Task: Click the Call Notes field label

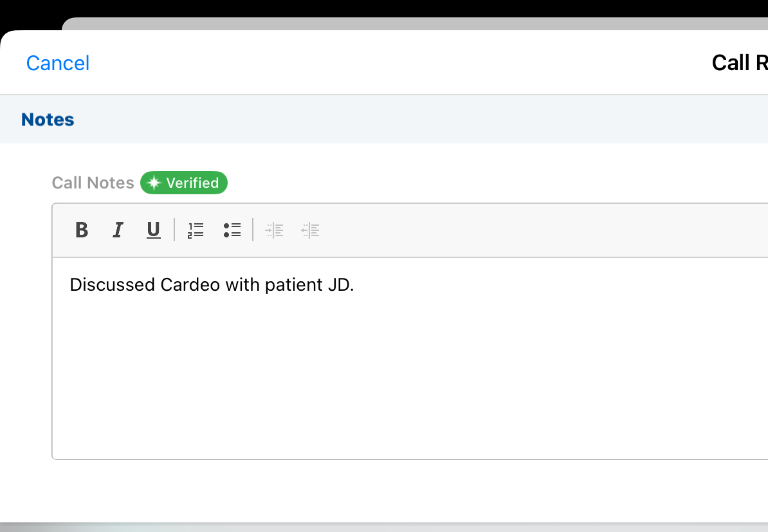Action: (x=93, y=183)
